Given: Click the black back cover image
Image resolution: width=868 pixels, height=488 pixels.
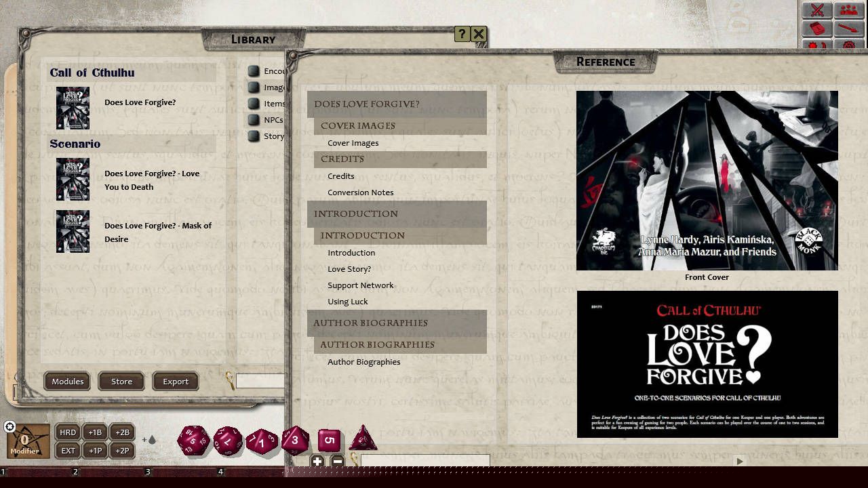Looking at the screenshot, I should click(707, 364).
